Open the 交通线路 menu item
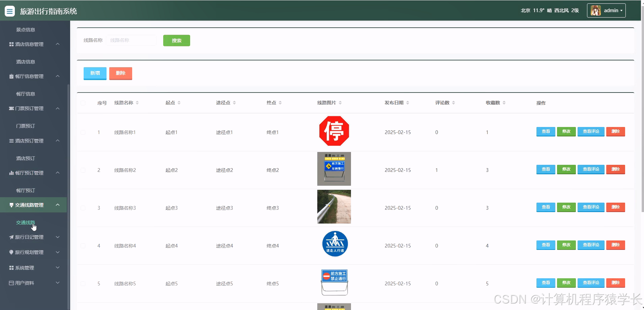Screen dimensions: 644x310 click(26, 223)
